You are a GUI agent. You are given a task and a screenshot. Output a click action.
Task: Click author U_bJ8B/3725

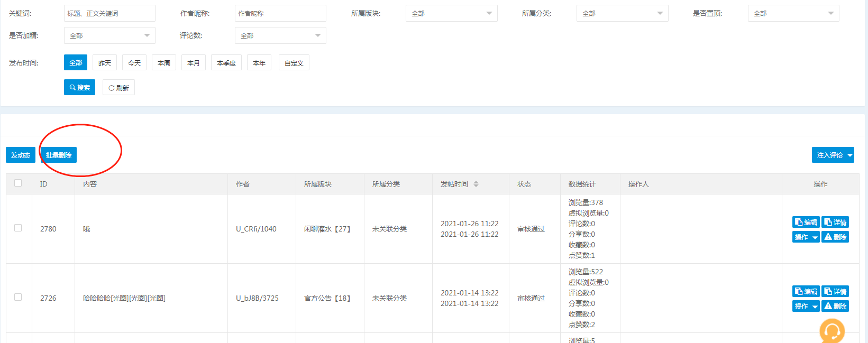[257, 298]
